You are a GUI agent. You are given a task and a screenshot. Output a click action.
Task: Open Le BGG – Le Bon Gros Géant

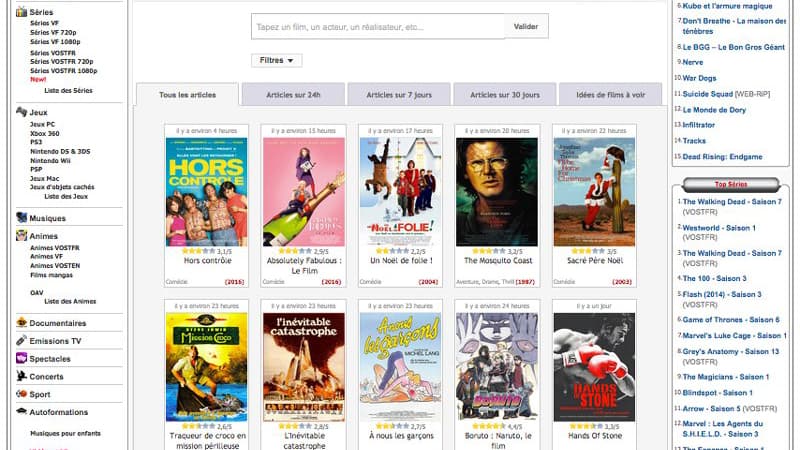coord(734,47)
